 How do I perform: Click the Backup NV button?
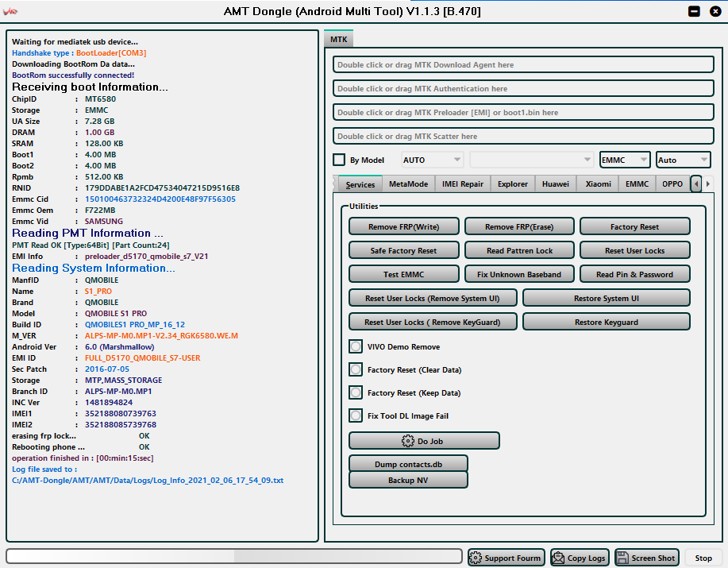pos(408,480)
